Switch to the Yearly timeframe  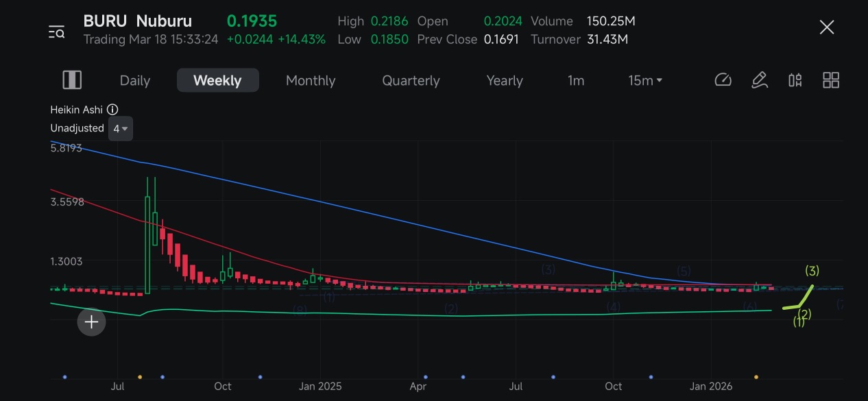(x=505, y=80)
